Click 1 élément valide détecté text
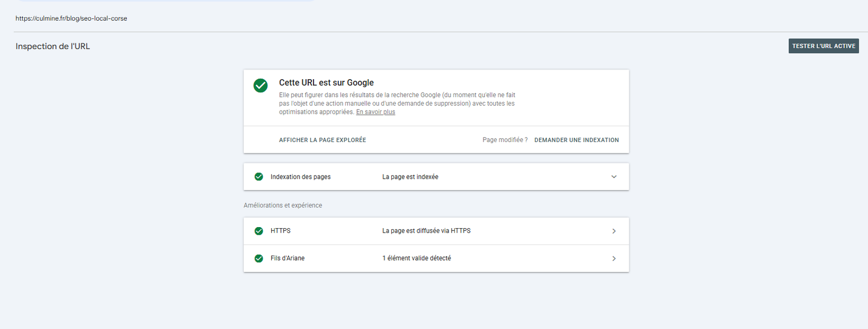 [417, 259]
